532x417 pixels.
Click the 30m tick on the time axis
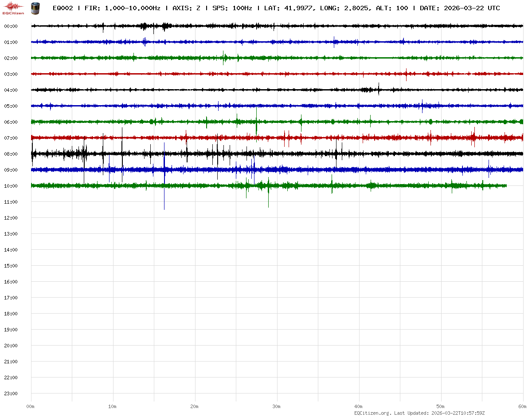tap(277, 406)
